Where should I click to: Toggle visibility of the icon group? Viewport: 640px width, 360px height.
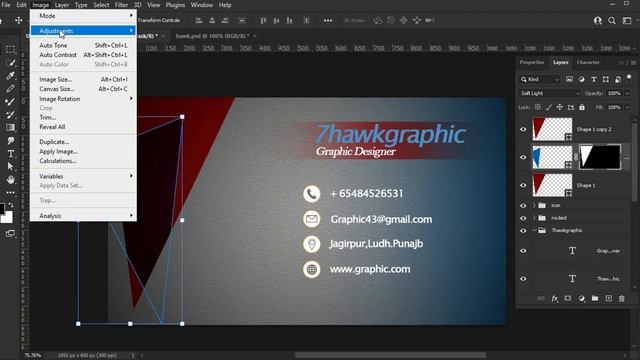pyautogui.click(x=523, y=205)
